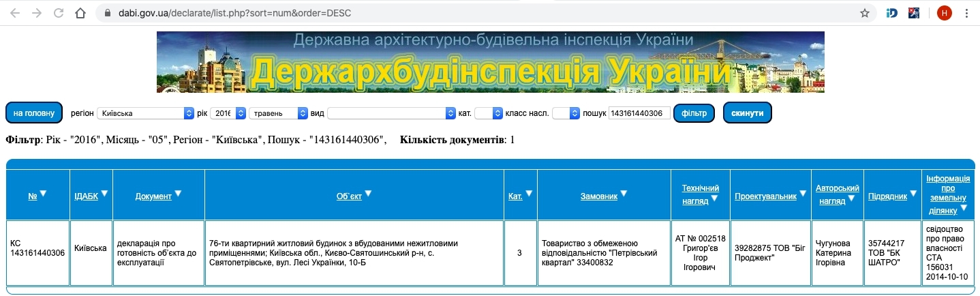
Task: Go forward with the browser forward arrow
Action: [37, 13]
